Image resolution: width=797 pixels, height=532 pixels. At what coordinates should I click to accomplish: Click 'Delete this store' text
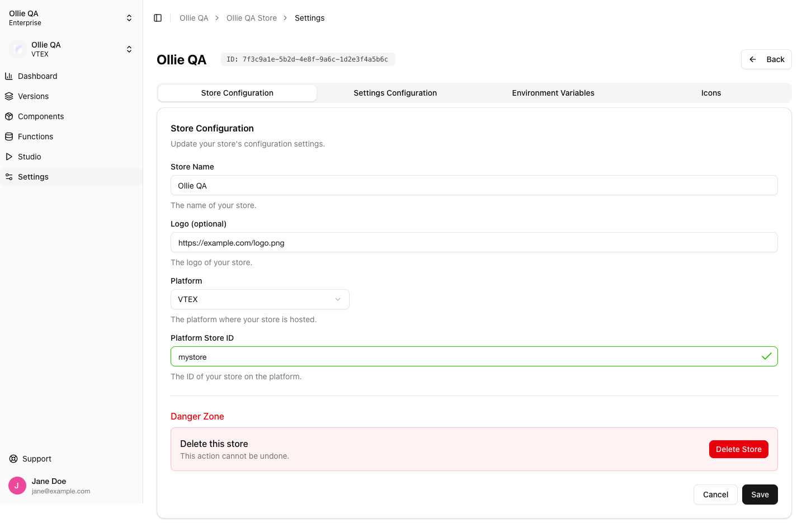point(214,444)
